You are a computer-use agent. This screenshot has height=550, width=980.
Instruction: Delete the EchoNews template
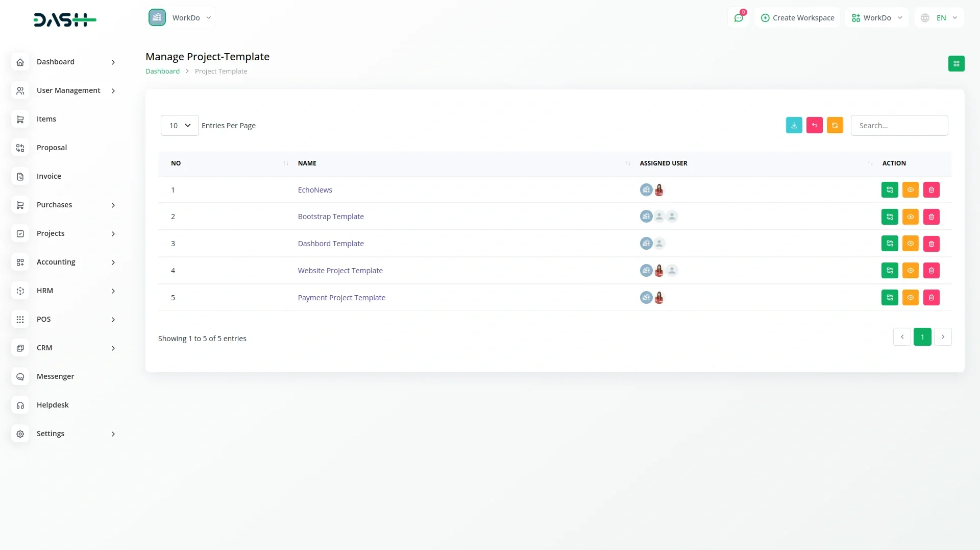pos(931,190)
